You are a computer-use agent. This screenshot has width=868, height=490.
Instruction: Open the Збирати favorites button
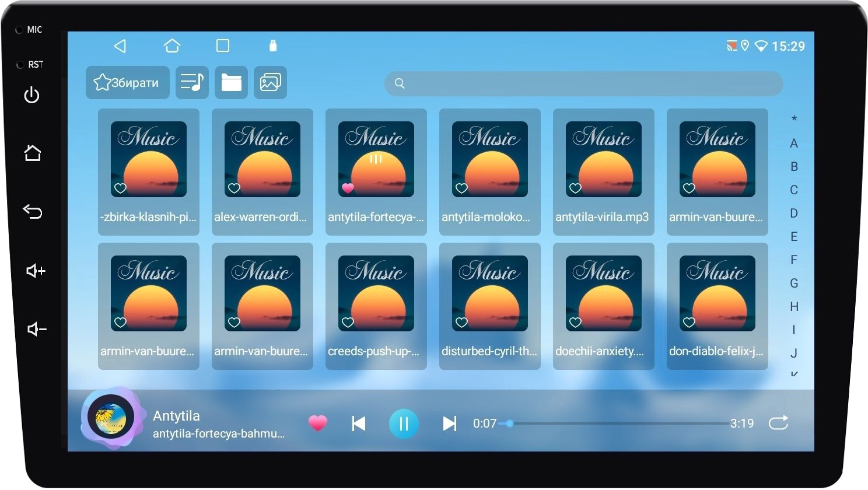pos(127,82)
